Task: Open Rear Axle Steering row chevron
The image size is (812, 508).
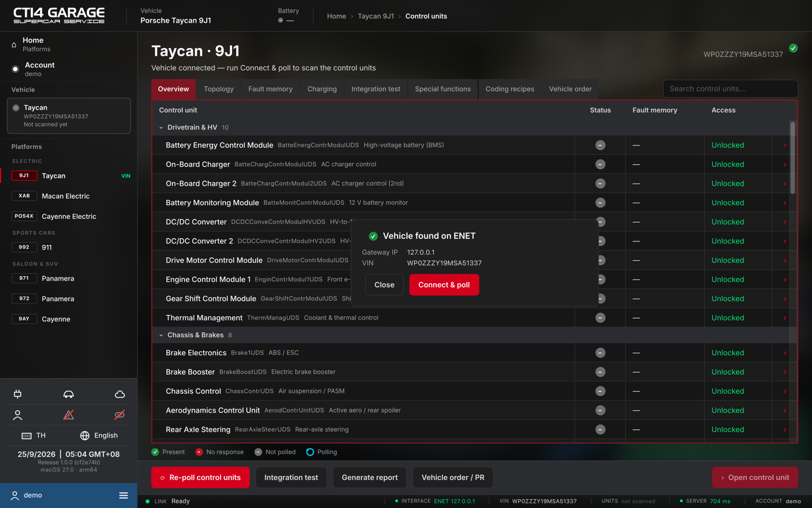Action: point(785,430)
